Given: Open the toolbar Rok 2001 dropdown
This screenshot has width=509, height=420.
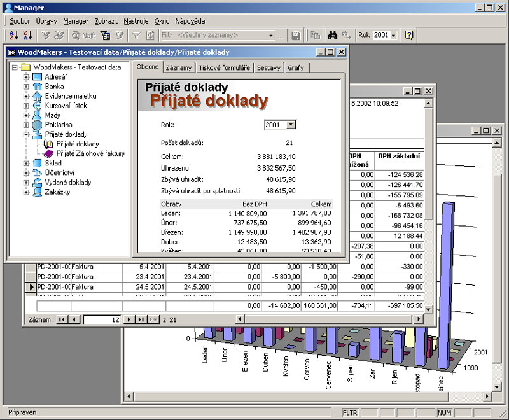Looking at the screenshot, I should pyautogui.click(x=394, y=36).
